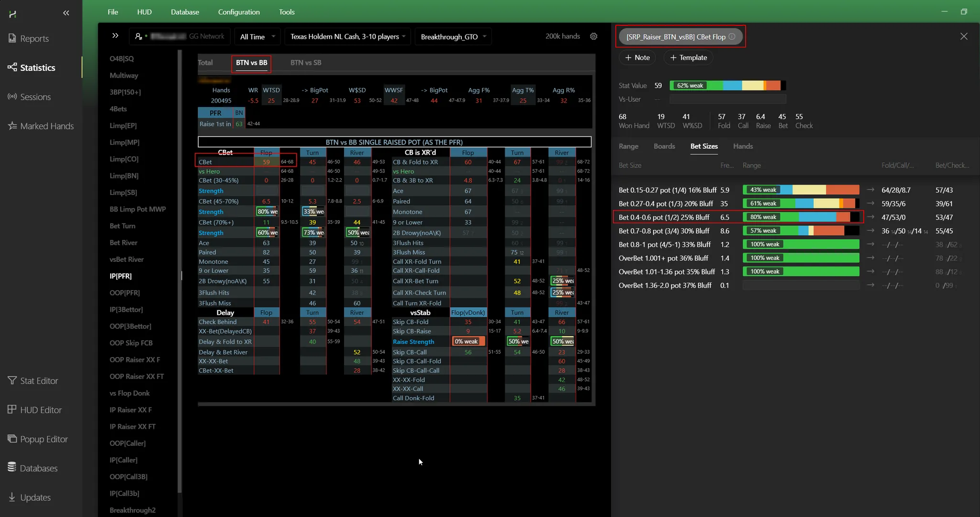This screenshot has height=517, width=980.
Task: Open the Texas Holdem NL Cash game dropdown
Action: click(347, 37)
